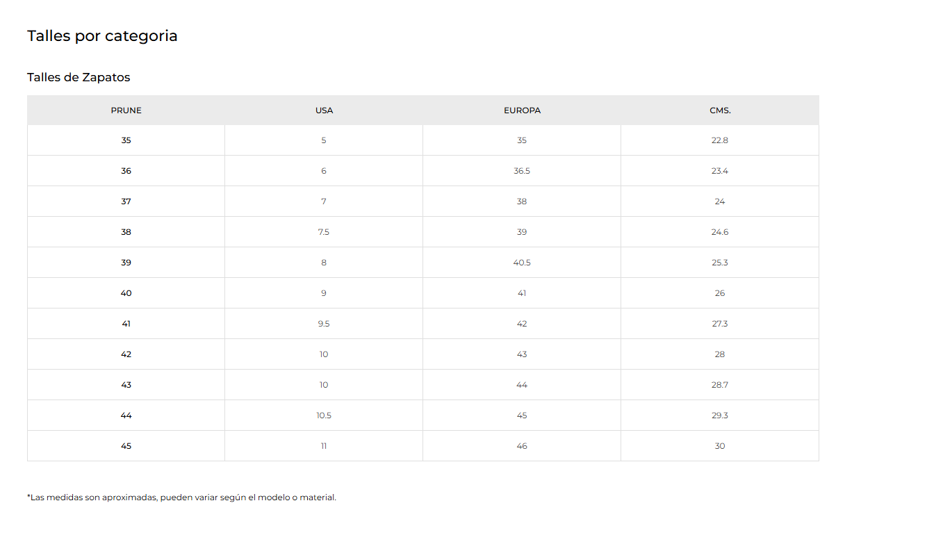Click the CMS. column header
The width and height of the screenshot is (927, 560).
[720, 110]
